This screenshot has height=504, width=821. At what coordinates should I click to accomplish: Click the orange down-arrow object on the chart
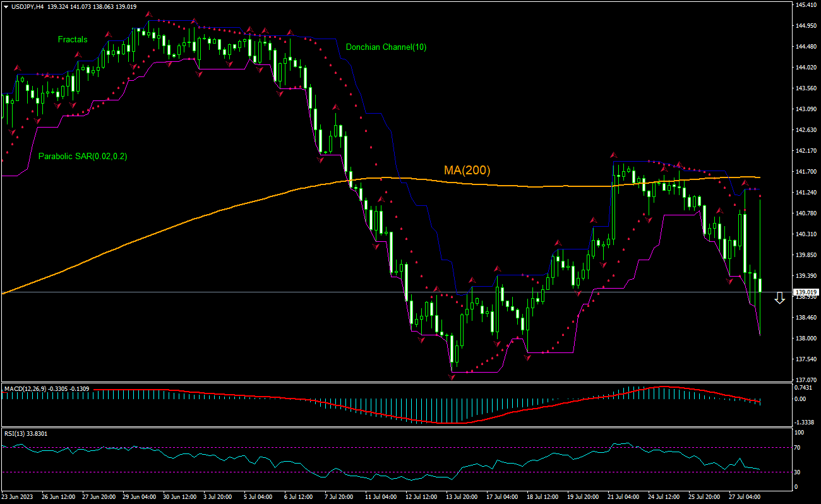tap(779, 299)
